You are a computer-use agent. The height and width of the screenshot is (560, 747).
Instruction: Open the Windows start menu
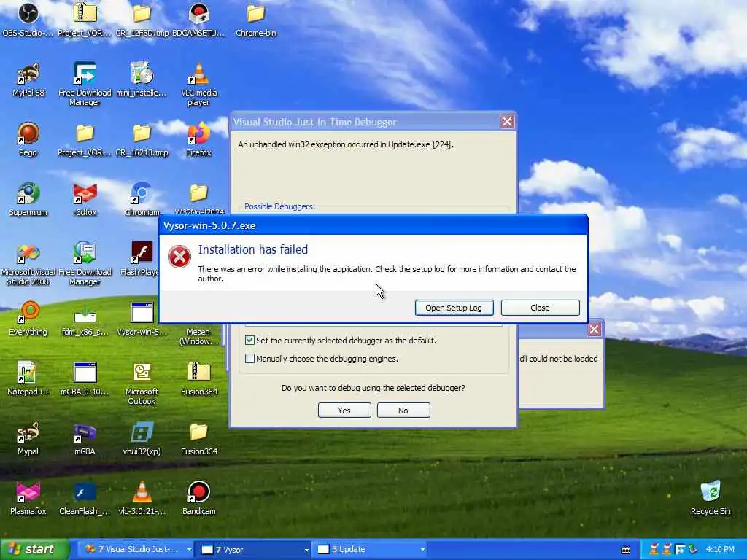(x=34, y=549)
